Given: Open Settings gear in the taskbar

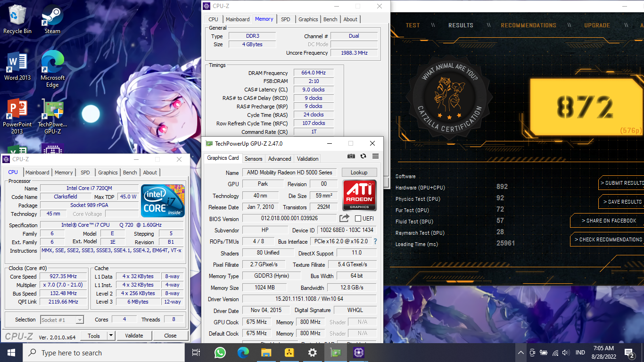Looking at the screenshot, I should click(312, 353).
